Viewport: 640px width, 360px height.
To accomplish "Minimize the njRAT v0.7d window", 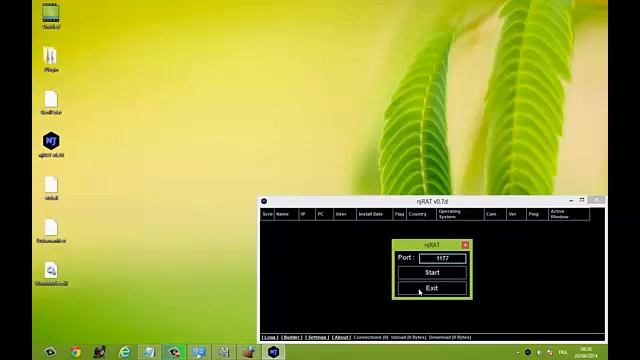I will [571, 200].
